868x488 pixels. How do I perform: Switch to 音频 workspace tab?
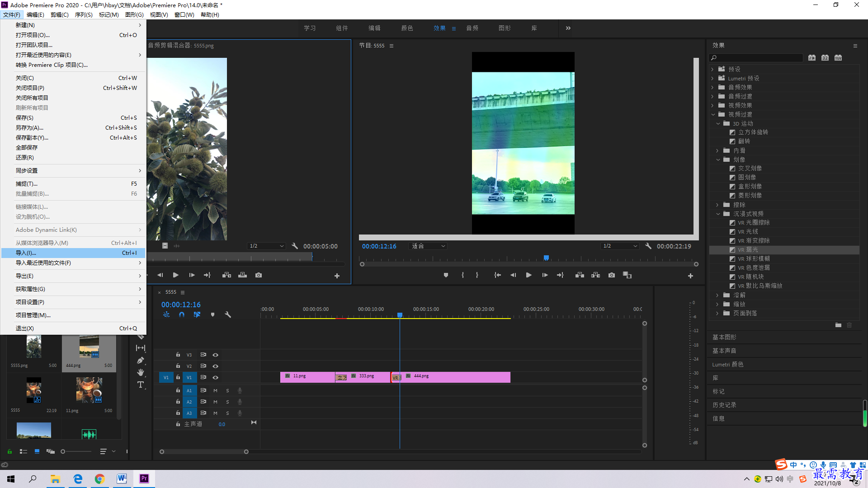pos(472,28)
